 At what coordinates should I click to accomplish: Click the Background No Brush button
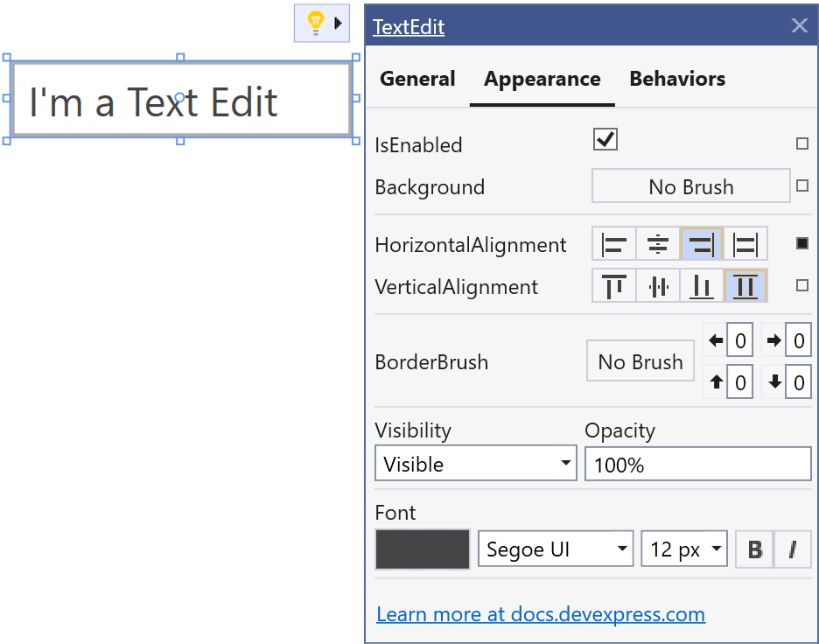point(690,186)
